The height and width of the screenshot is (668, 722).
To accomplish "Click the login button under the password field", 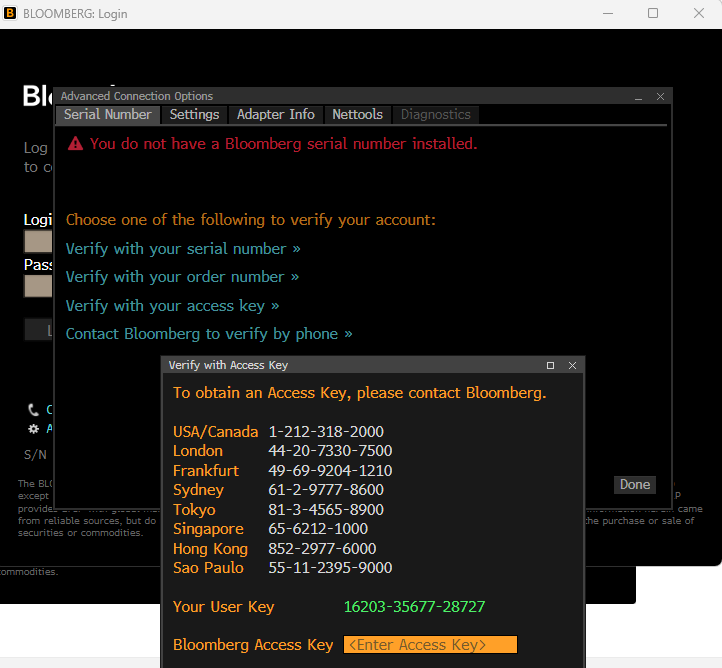I will [x=39, y=330].
